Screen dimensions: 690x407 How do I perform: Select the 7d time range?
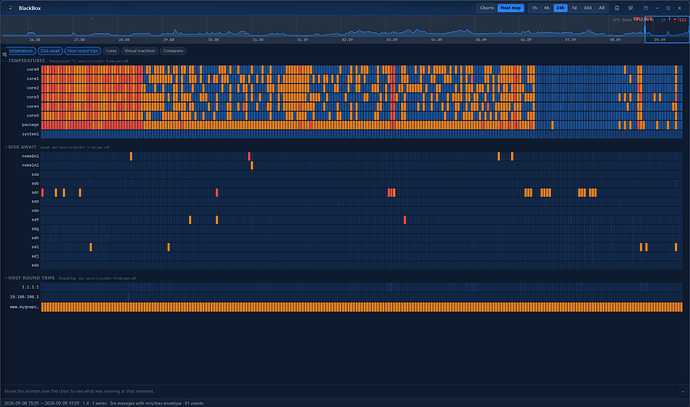tap(574, 8)
